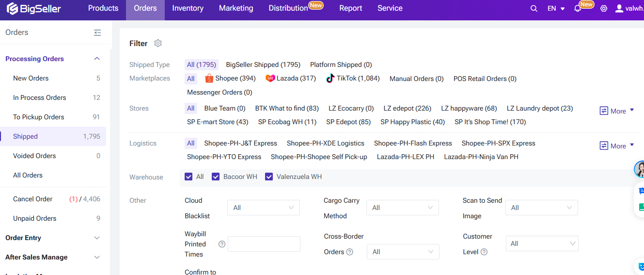Filter by store BTK What to find (83)

(287, 108)
